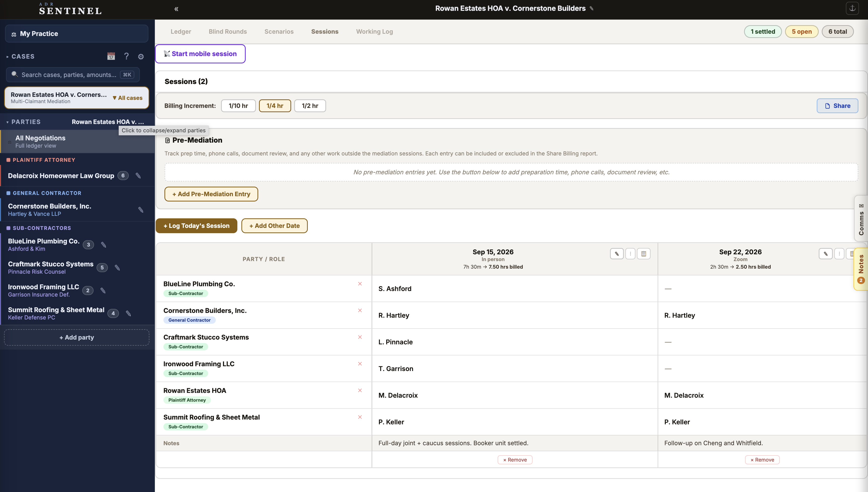Select 1/4 hr billing increment
Image resolution: width=868 pixels, height=492 pixels.
click(x=275, y=106)
